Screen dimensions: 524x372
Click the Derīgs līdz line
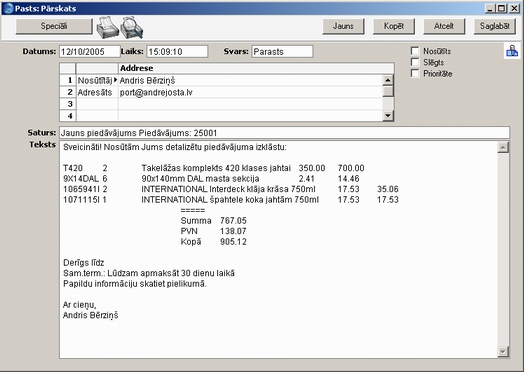coord(84,263)
